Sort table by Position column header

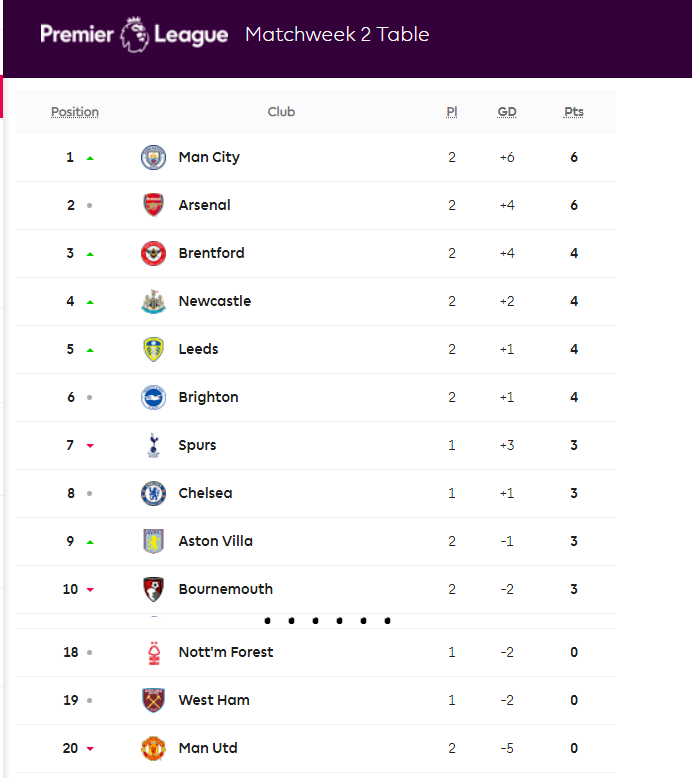(75, 112)
